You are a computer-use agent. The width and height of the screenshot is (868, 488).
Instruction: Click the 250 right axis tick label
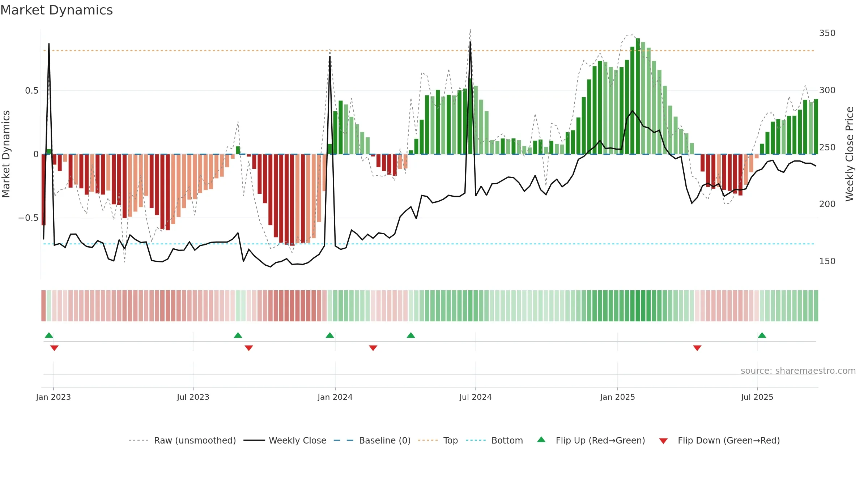click(827, 147)
